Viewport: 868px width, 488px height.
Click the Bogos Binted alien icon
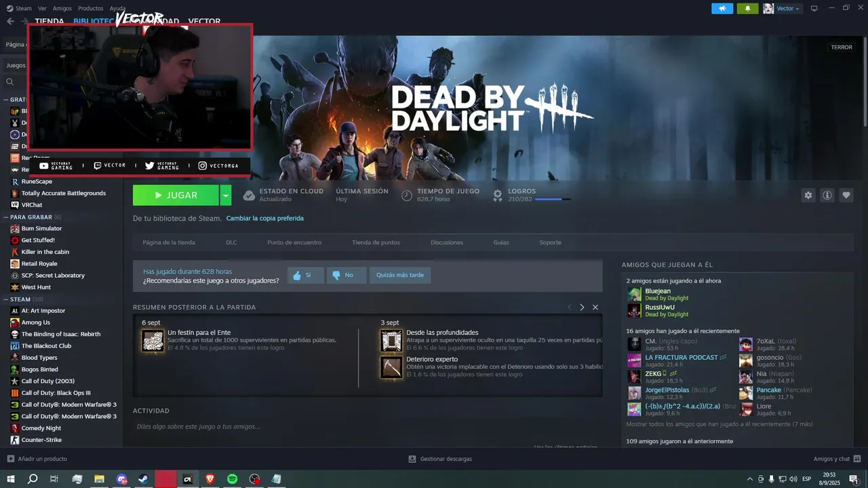click(15, 369)
